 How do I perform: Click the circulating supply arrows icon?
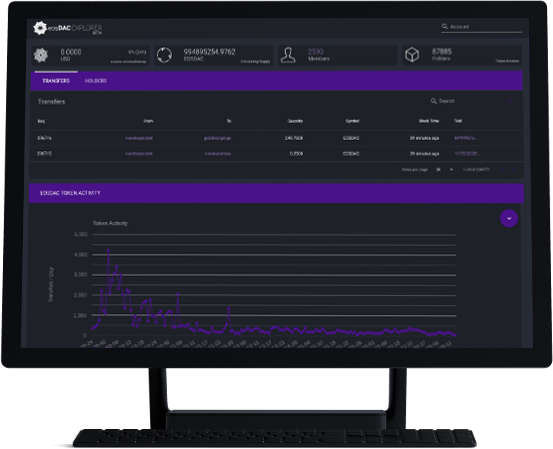coord(164,55)
